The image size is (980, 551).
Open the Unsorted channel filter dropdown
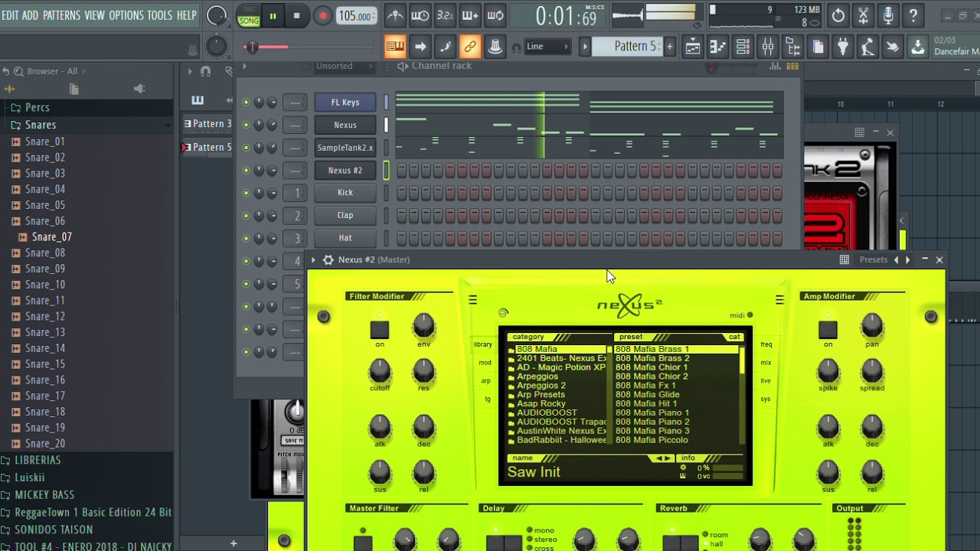coord(344,67)
